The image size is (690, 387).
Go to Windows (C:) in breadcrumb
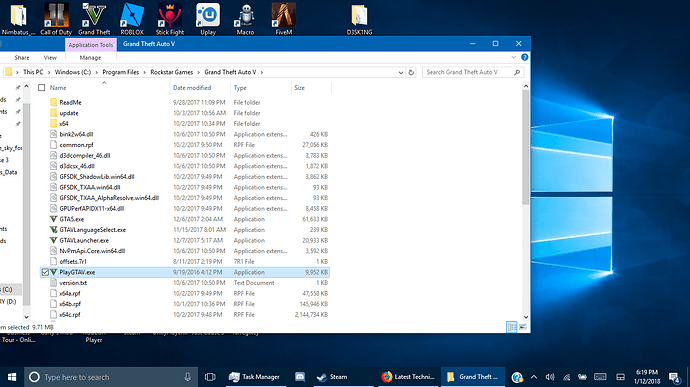click(73, 72)
